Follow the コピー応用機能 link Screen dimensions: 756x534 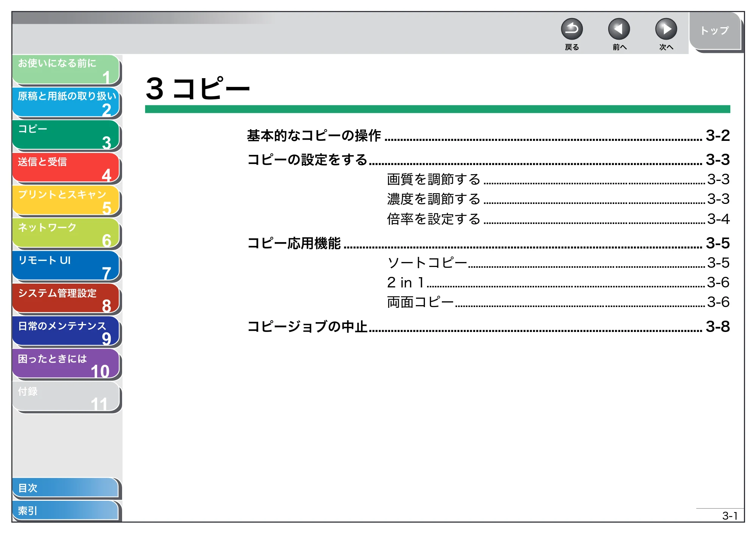point(488,243)
